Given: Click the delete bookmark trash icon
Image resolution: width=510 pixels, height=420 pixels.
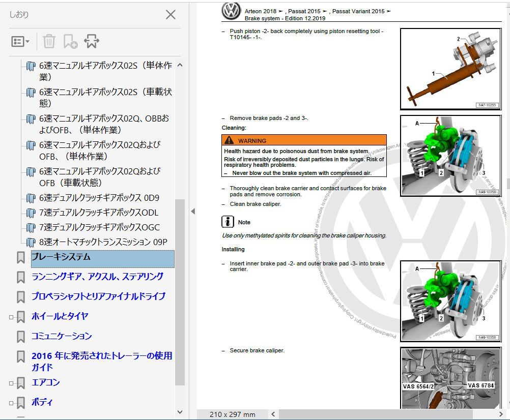Looking at the screenshot, I should [49, 41].
